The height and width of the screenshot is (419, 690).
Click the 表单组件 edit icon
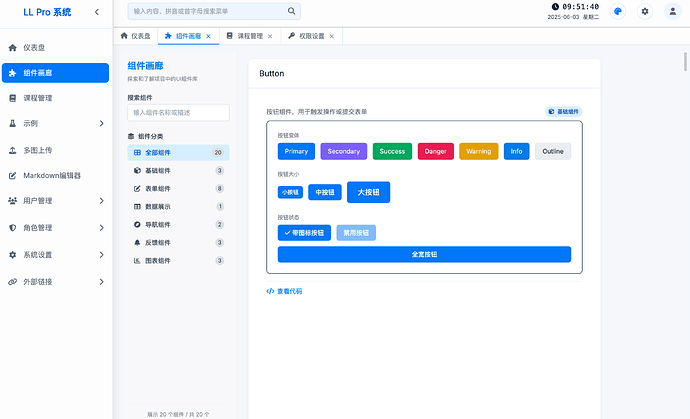(137, 188)
